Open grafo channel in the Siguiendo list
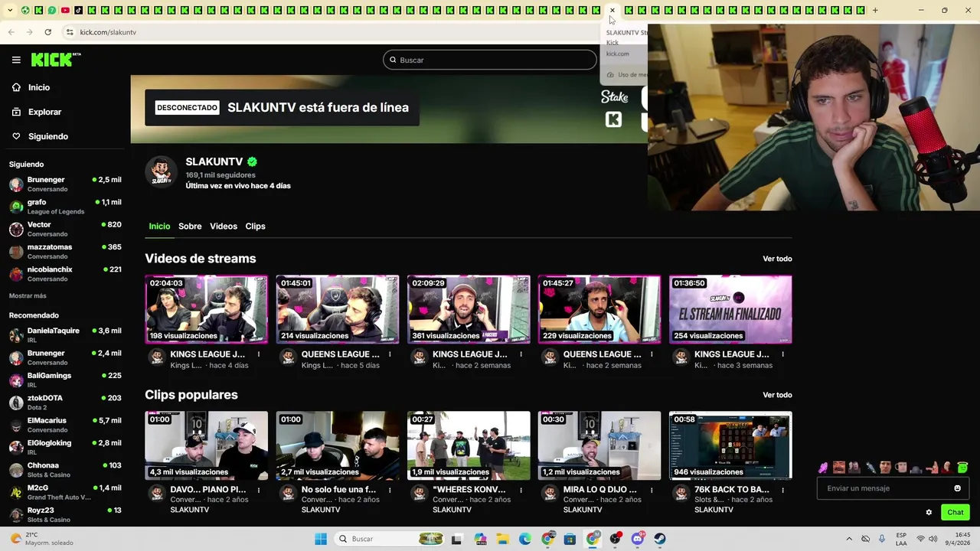This screenshot has width=980, height=551. [65, 207]
